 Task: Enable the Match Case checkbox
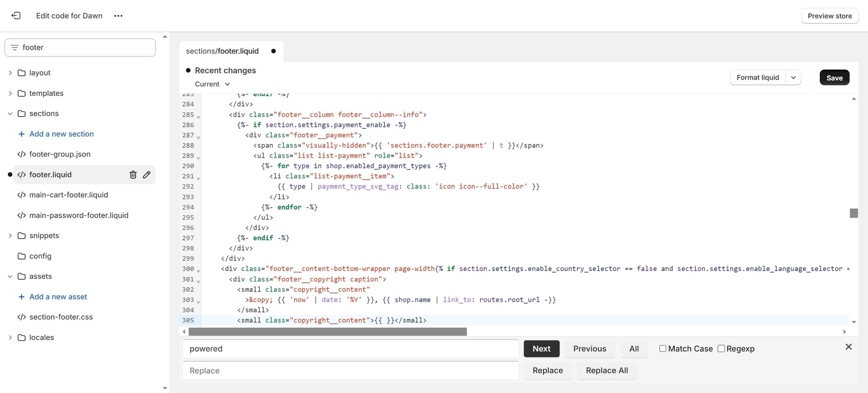[x=662, y=348]
